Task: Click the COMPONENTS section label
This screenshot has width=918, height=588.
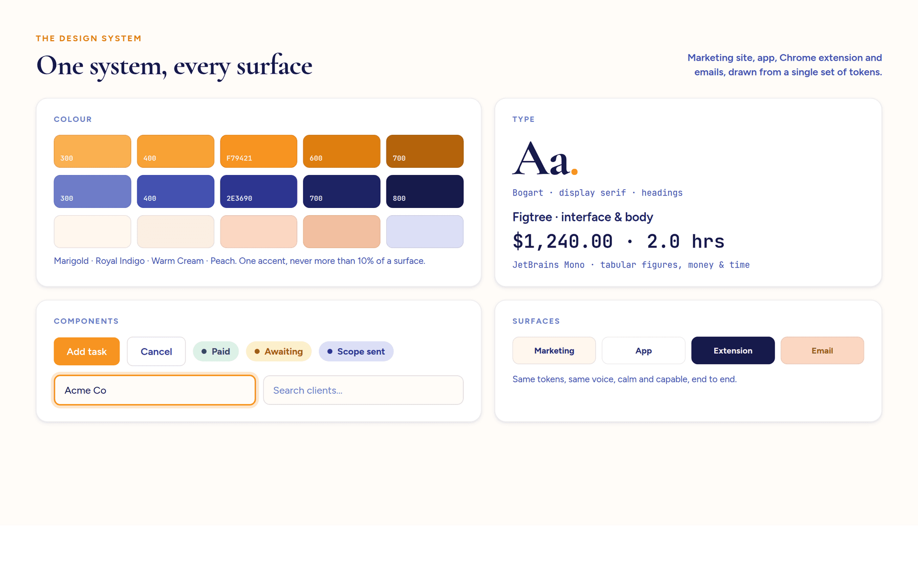Action: pyautogui.click(x=86, y=321)
